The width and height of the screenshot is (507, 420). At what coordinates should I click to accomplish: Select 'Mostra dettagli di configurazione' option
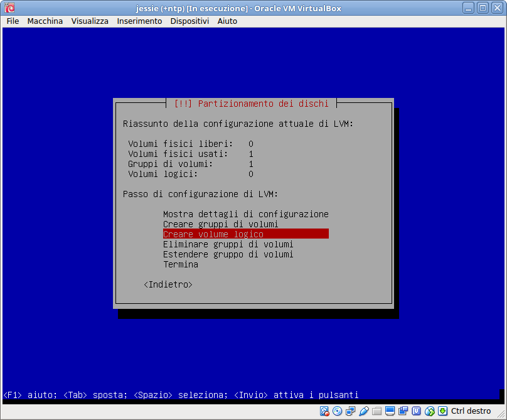tap(246, 214)
